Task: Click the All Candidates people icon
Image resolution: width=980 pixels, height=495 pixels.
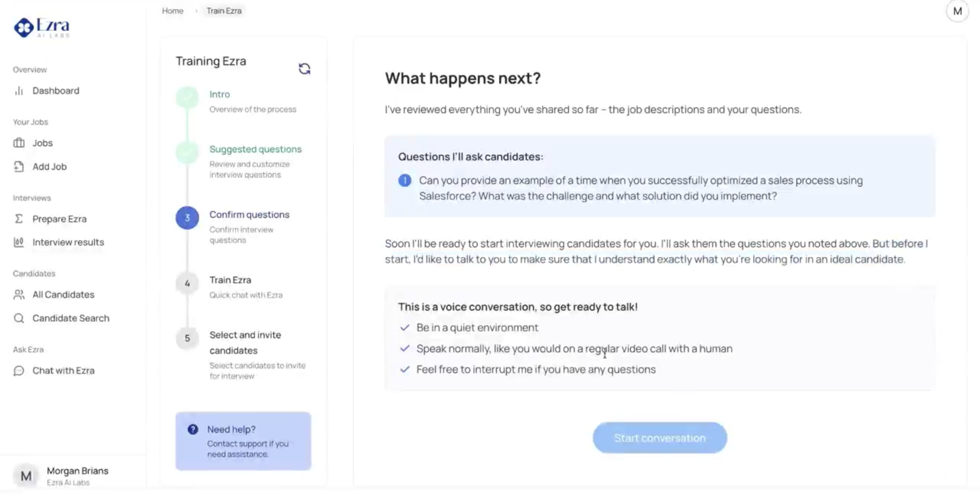Action: (x=19, y=294)
